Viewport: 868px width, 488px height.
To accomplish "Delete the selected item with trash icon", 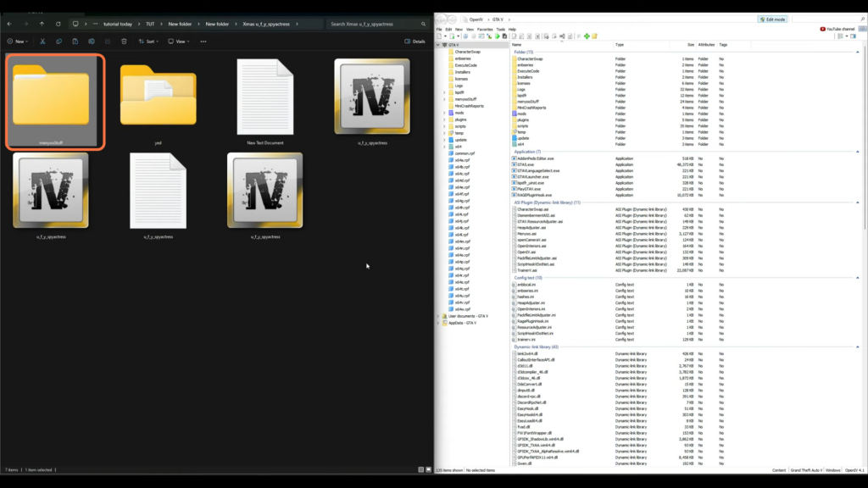I will click(124, 42).
